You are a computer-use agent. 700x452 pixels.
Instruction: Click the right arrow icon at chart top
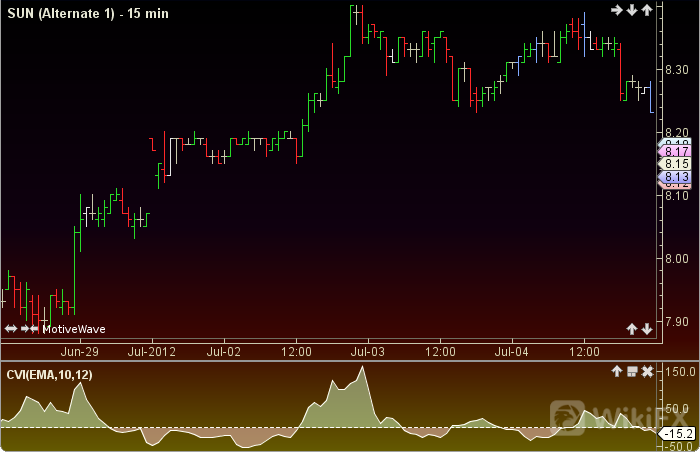tap(618, 10)
